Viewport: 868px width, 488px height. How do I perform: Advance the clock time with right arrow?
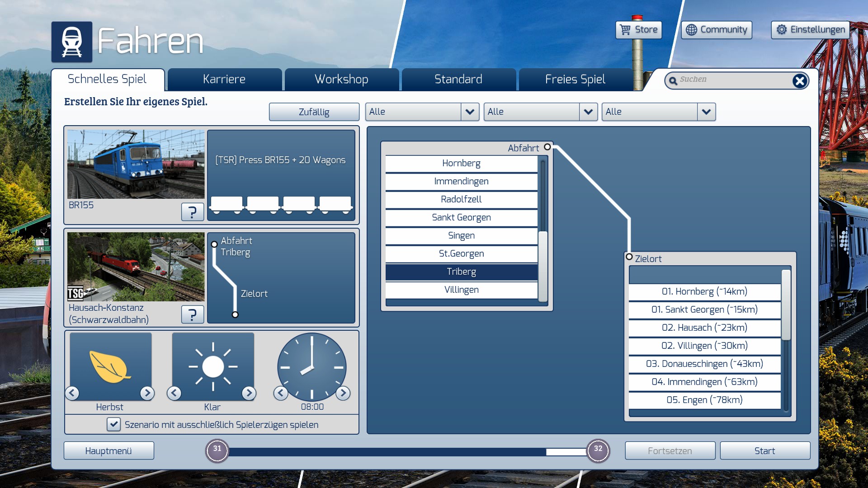(x=343, y=393)
